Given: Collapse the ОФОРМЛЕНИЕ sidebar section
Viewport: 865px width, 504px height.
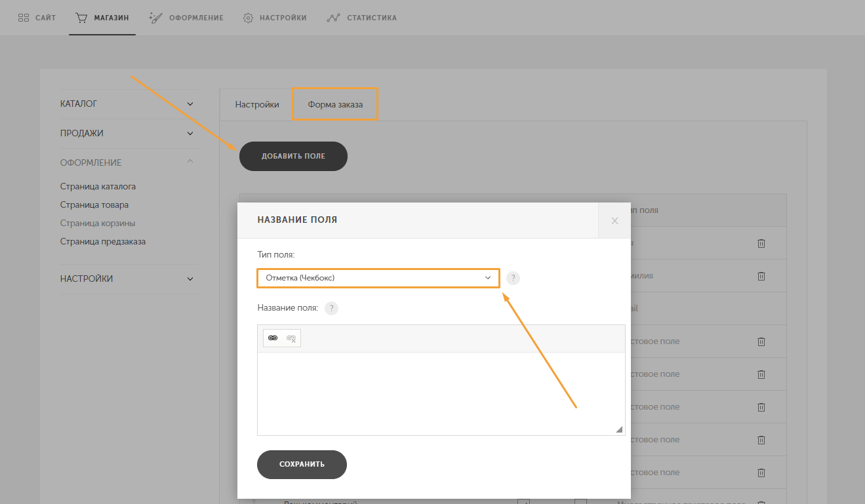Looking at the screenshot, I should (190, 162).
